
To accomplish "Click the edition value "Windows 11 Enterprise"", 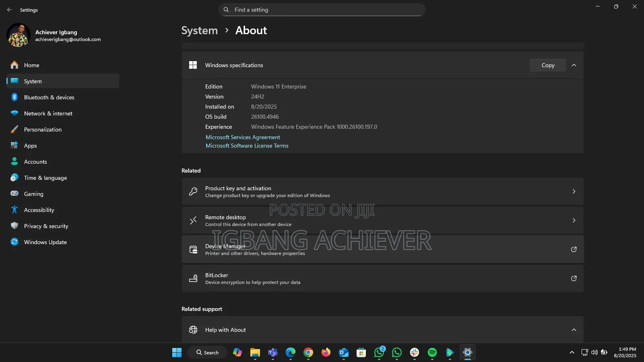I will pyautogui.click(x=279, y=86).
